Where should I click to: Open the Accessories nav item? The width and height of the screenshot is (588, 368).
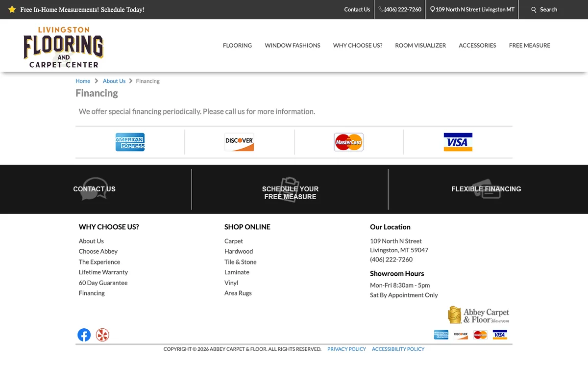tap(477, 45)
